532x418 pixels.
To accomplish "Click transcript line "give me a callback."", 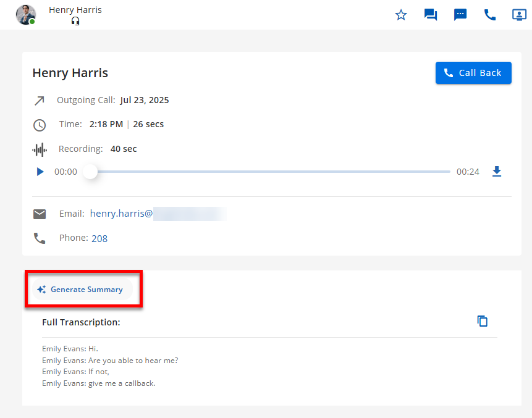I will [98, 383].
